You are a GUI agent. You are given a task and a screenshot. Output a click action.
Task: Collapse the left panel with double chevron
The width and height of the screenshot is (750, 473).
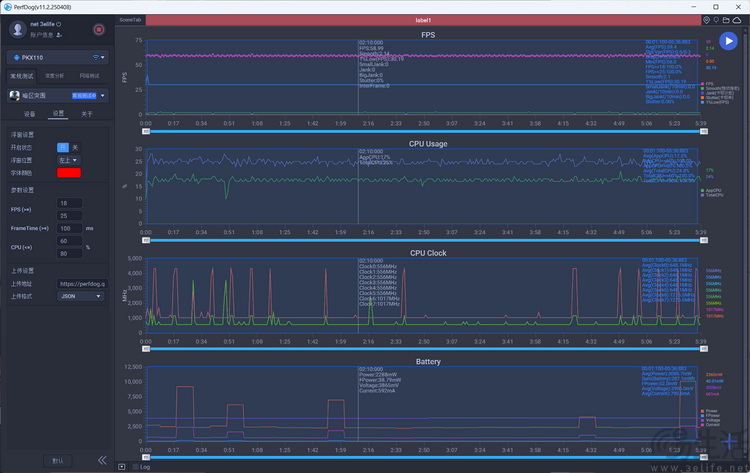pos(102,460)
